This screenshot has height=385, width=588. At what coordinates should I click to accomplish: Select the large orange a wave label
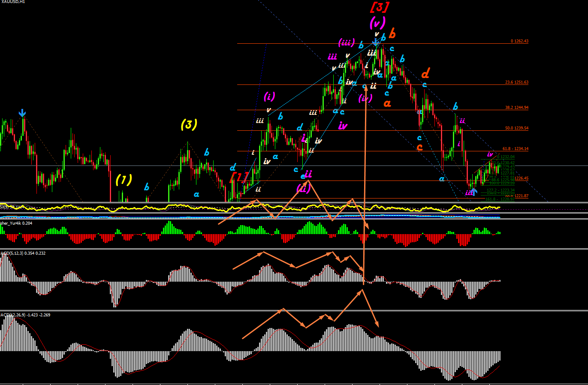(387, 103)
